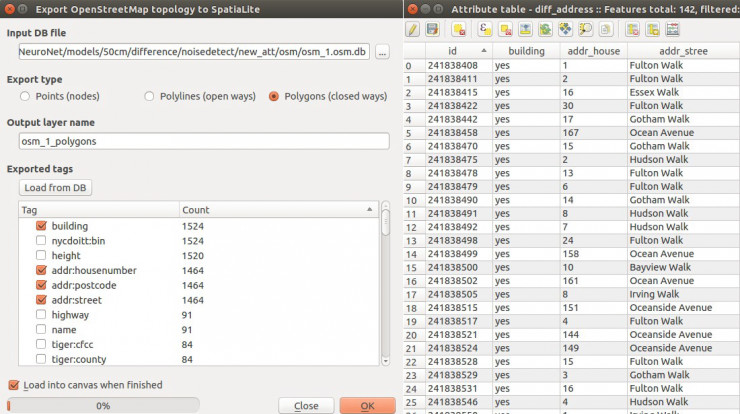Viewport: 740px width, 414px height.
Task: Check the tiger:cfcc tag checkbox
Action: (41, 344)
